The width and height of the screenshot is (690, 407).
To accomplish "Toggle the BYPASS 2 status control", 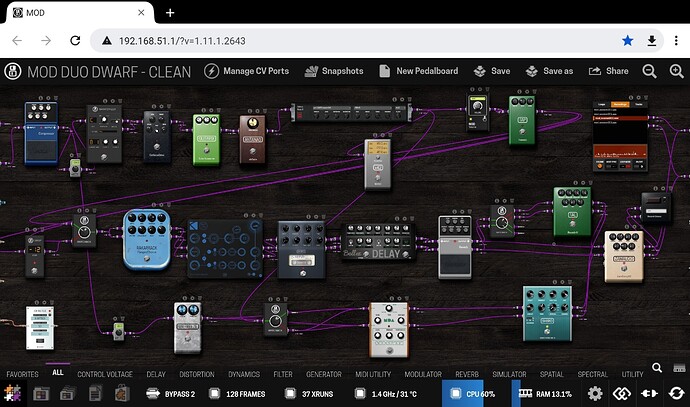I will point(171,394).
